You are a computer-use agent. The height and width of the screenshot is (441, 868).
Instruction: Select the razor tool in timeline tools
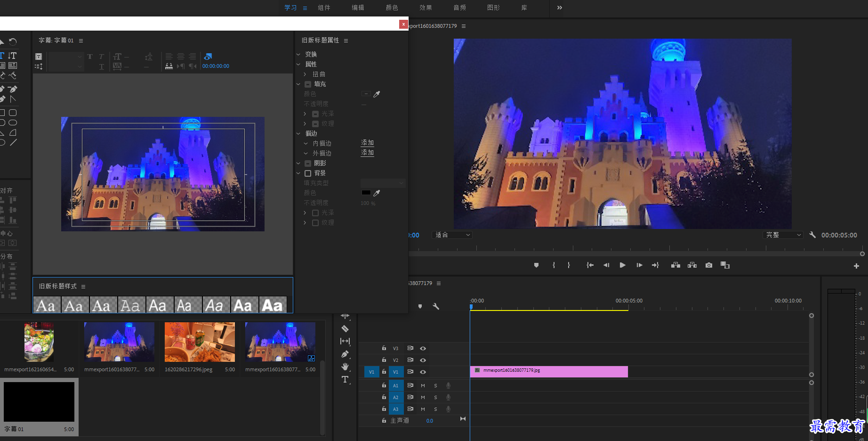click(x=345, y=329)
